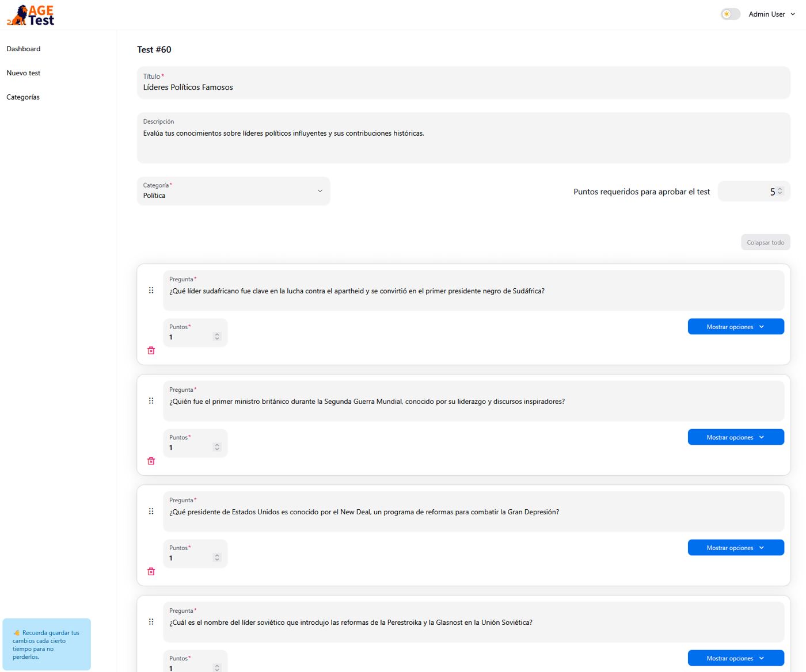This screenshot has width=806, height=672.
Task: Click Puntos stepper of the apartheid question
Action: (217, 337)
